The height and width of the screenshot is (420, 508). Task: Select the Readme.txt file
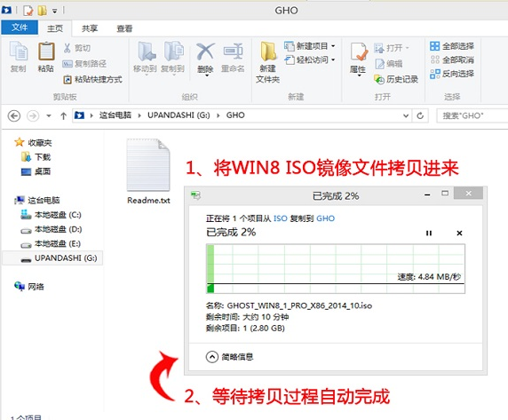coord(148,172)
